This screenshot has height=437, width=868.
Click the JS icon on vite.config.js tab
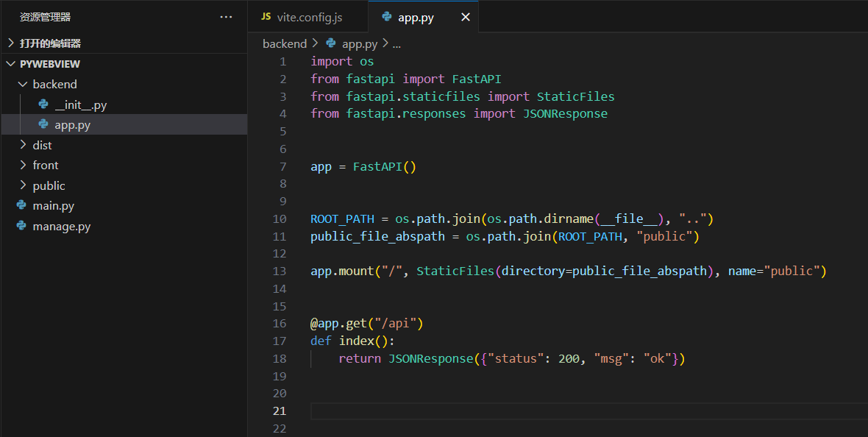[x=266, y=17]
